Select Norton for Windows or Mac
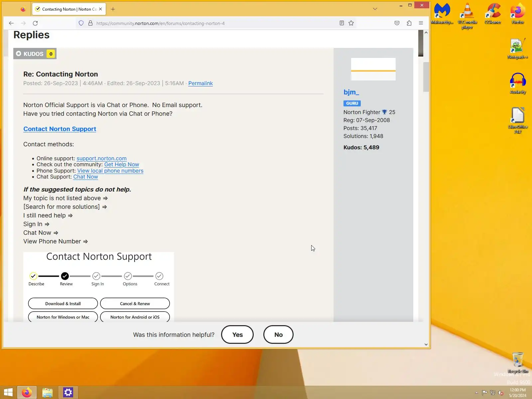Screen dimensions: 532x399 tap(63, 317)
